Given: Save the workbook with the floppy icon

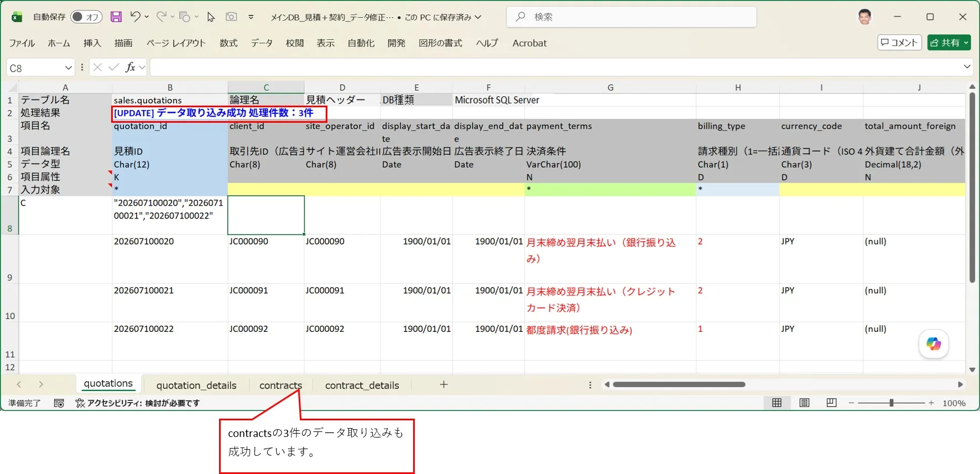Looking at the screenshot, I should click(x=116, y=17).
